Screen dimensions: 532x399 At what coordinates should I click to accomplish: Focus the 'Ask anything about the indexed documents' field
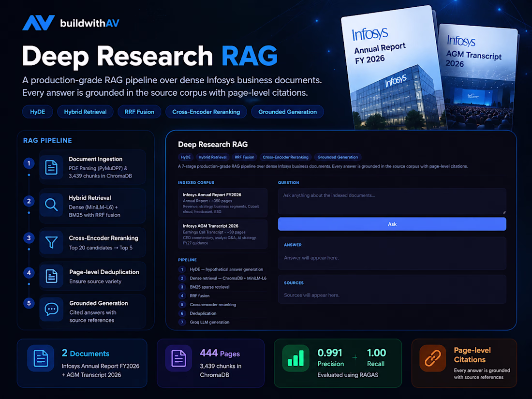[x=392, y=201]
